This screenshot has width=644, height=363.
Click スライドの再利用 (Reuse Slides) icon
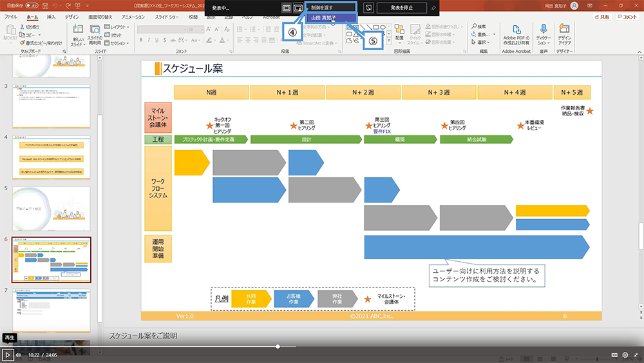(95, 29)
